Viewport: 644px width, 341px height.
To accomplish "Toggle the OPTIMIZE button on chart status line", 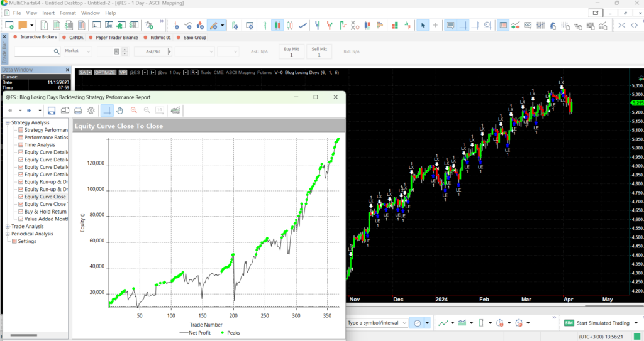I will pyautogui.click(x=105, y=73).
